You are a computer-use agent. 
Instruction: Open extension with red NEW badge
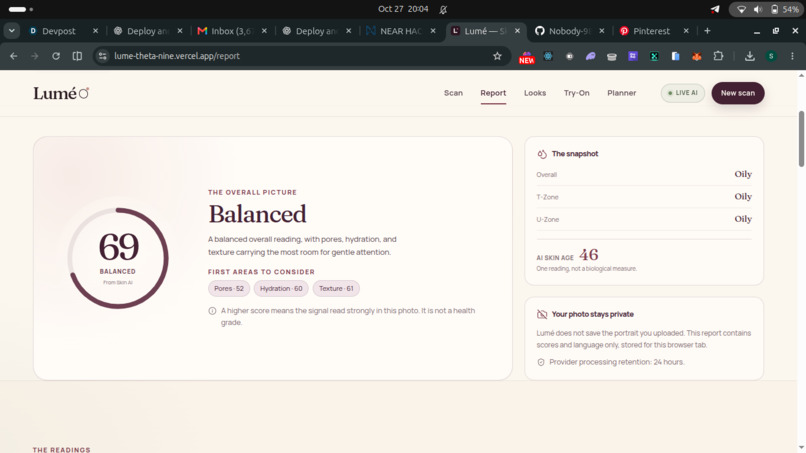(526, 57)
